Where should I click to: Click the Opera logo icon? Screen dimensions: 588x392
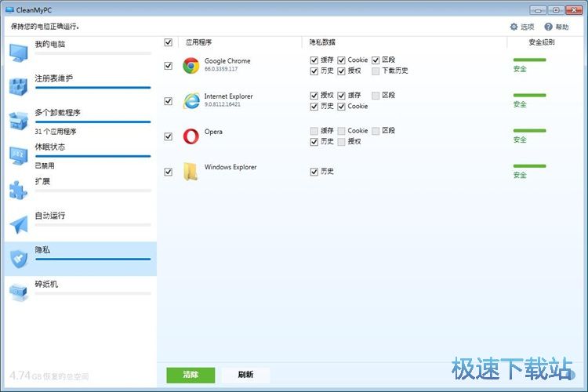click(191, 136)
